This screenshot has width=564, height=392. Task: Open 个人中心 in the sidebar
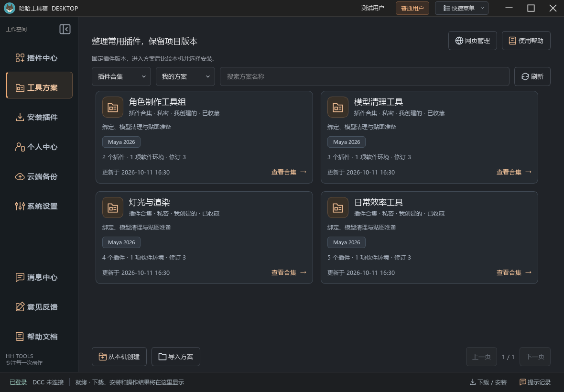[x=39, y=147]
